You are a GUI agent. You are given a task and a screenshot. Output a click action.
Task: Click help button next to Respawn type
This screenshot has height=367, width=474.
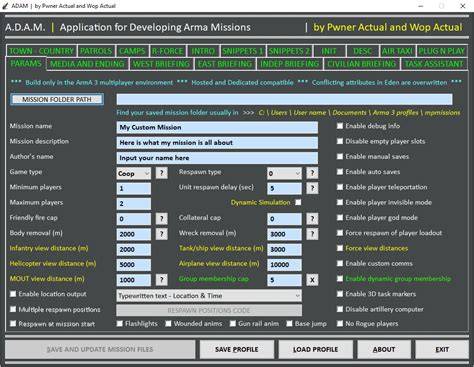[x=312, y=173]
